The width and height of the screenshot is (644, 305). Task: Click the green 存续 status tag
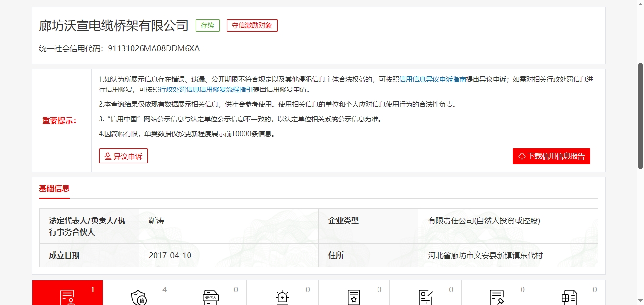point(208,25)
